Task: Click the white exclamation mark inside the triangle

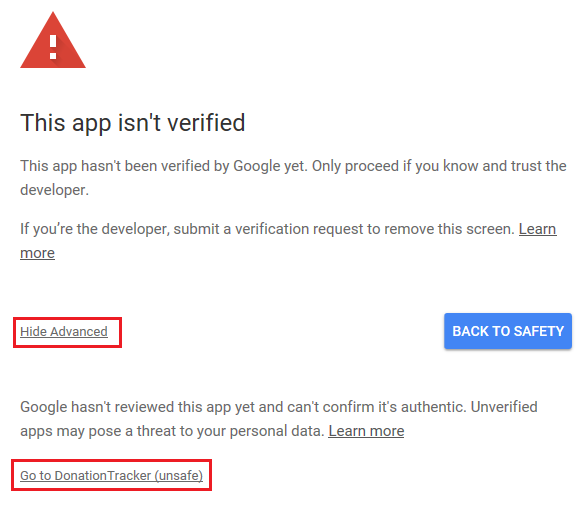Action: (x=53, y=47)
